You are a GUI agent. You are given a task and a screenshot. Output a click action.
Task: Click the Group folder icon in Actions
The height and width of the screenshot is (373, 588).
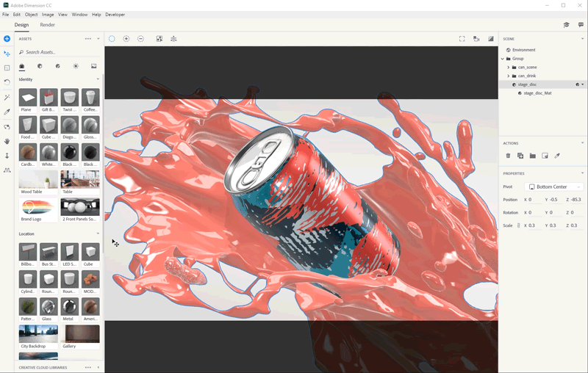click(x=532, y=156)
